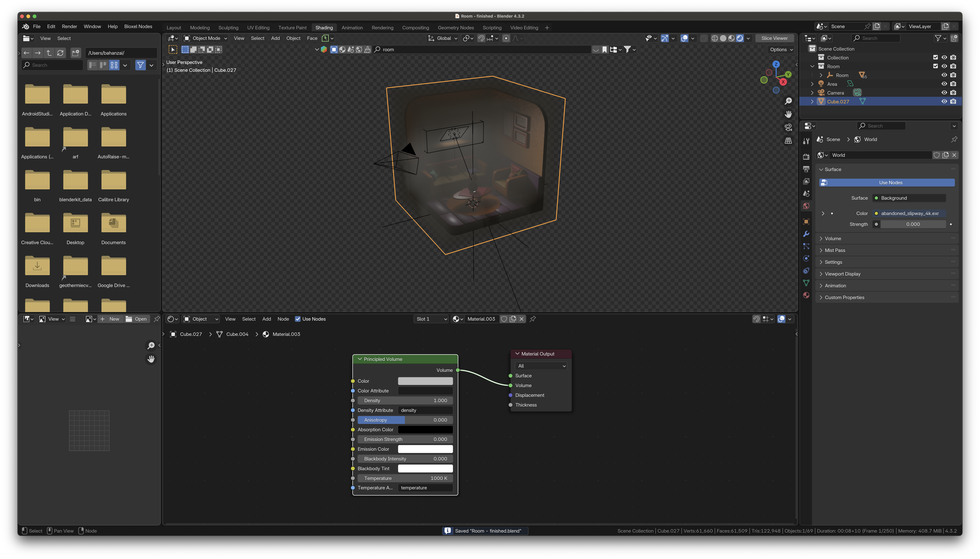
Task: Open the Object properties tab
Action: click(x=806, y=222)
